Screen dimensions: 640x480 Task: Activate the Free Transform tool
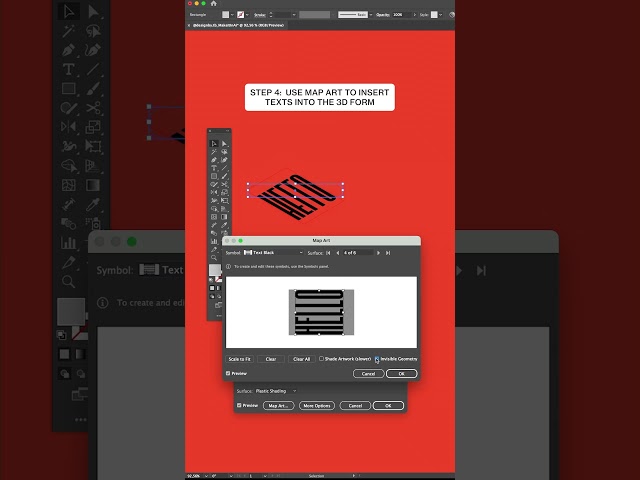[x=224, y=200]
